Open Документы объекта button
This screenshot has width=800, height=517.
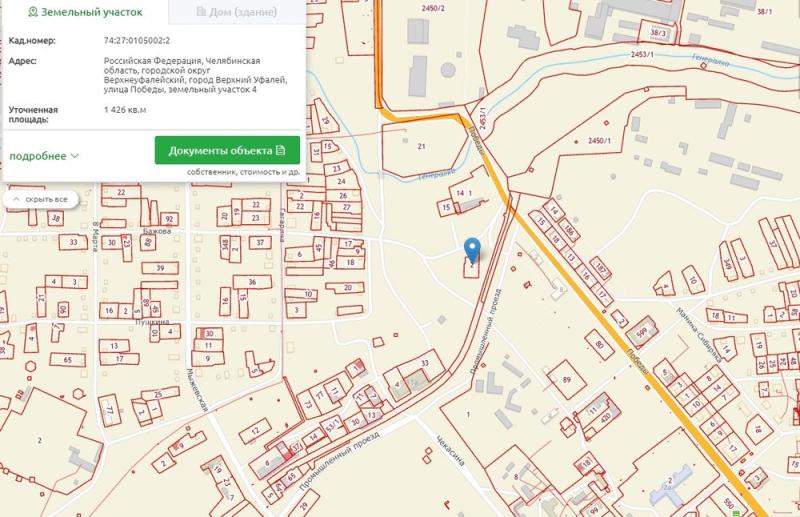click(227, 150)
